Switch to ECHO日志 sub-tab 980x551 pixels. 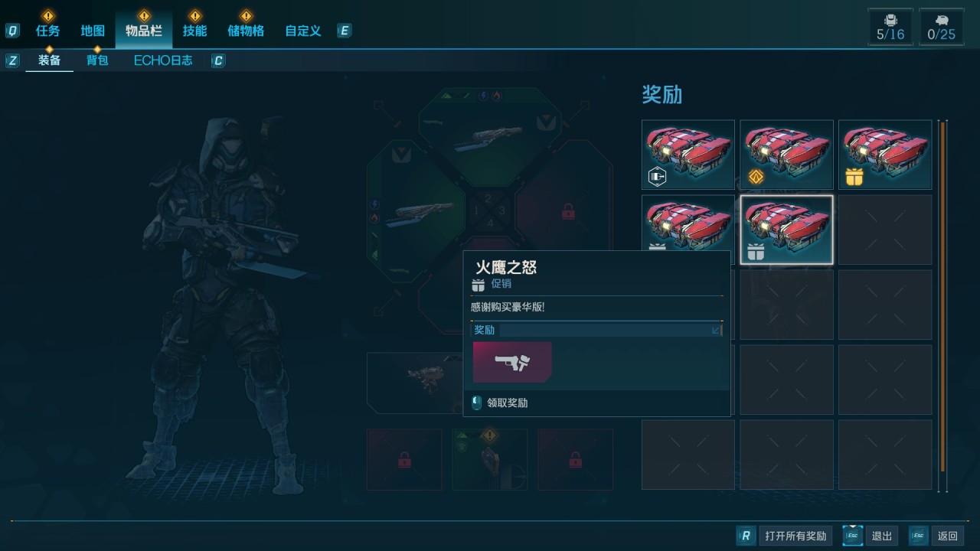coord(163,60)
